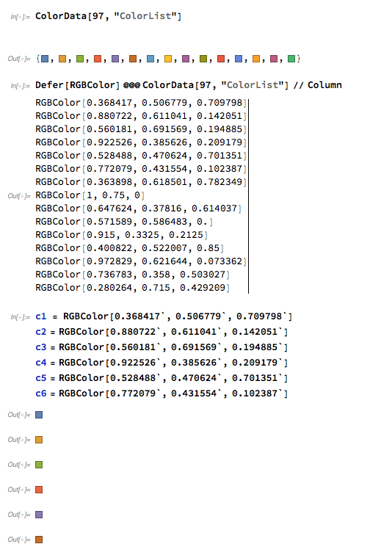Click the Out label beside the standalone green swatch

pos(19,465)
